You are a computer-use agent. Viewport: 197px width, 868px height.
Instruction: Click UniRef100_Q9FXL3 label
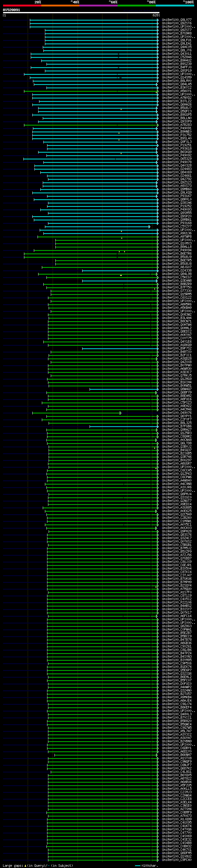[177, 142]
